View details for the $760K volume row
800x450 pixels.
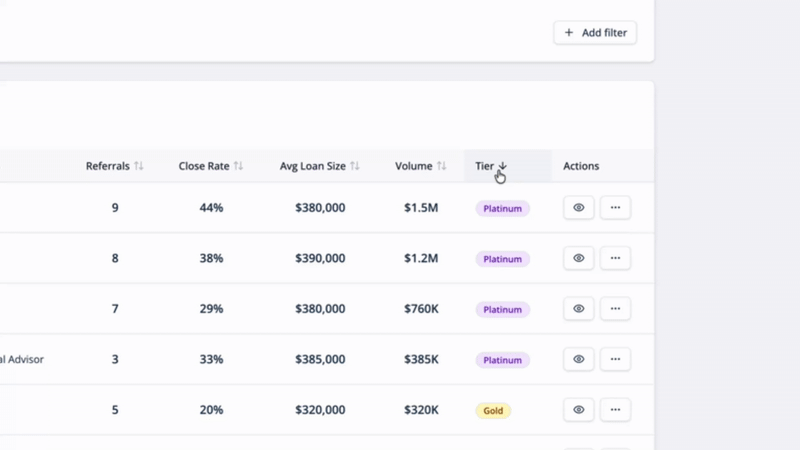click(x=578, y=309)
